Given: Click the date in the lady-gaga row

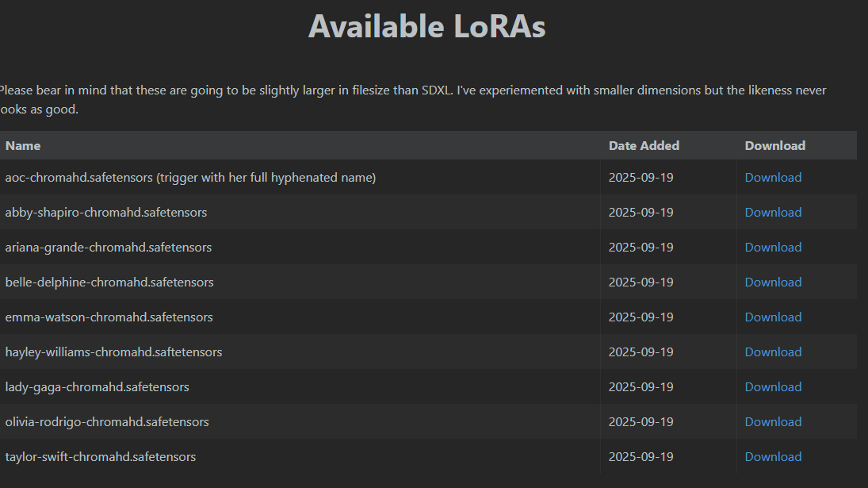Looking at the screenshot, I should pos(641,386).
